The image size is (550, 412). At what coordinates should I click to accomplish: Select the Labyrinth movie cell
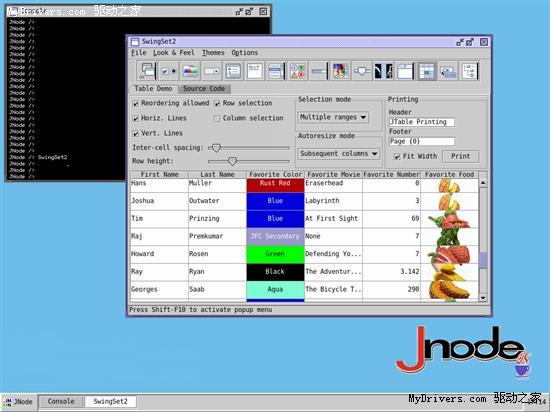coord(334,201)
